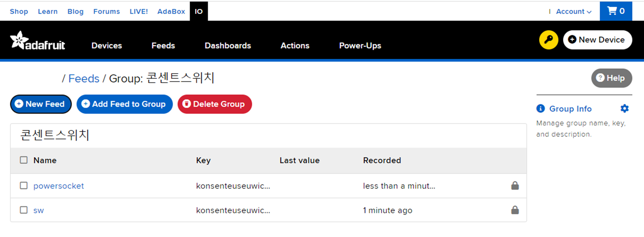The image size is (644, 237).
Task: Click the Last value column header
Action: pos(300,160)
